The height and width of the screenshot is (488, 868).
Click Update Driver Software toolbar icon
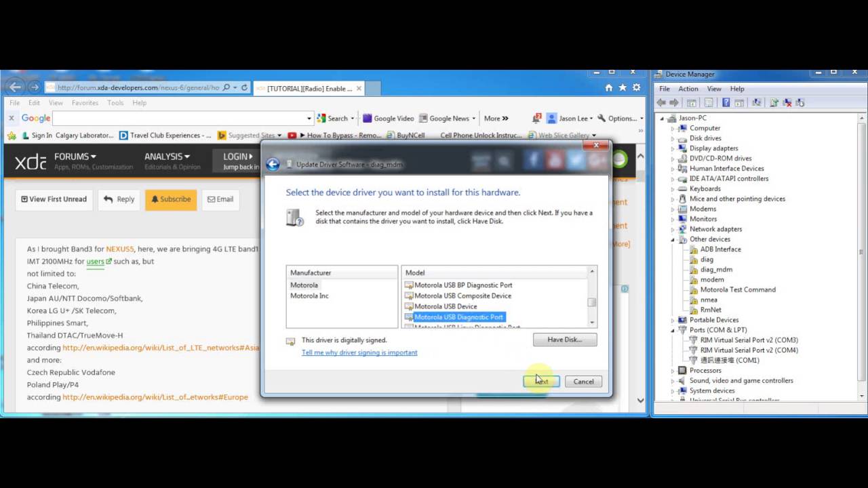tap(774, 103)
